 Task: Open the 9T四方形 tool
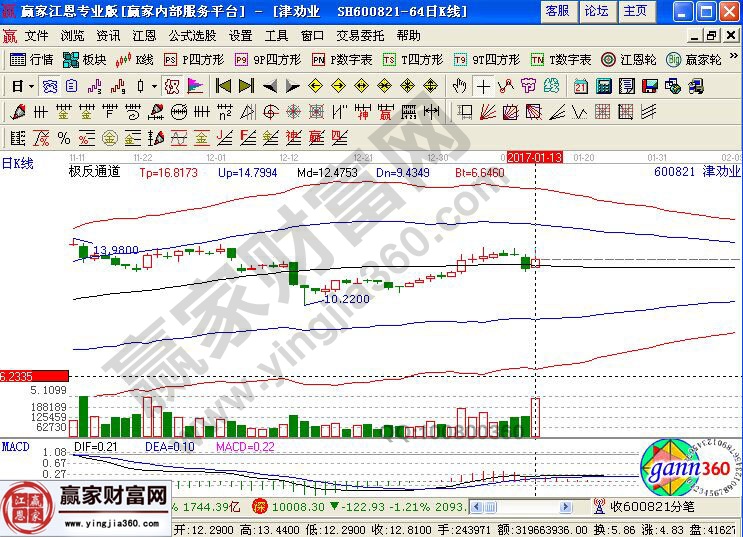click(x=487, y=60)
